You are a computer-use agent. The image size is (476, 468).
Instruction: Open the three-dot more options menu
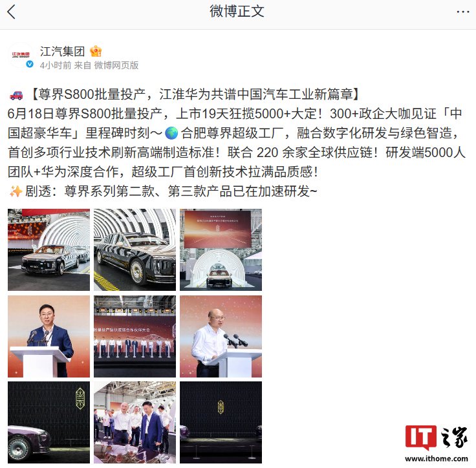coord(462,12)
